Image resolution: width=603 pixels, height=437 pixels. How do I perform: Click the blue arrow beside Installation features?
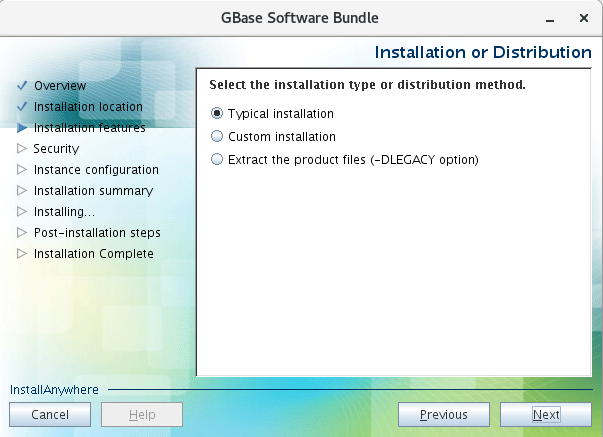(22, 128)
